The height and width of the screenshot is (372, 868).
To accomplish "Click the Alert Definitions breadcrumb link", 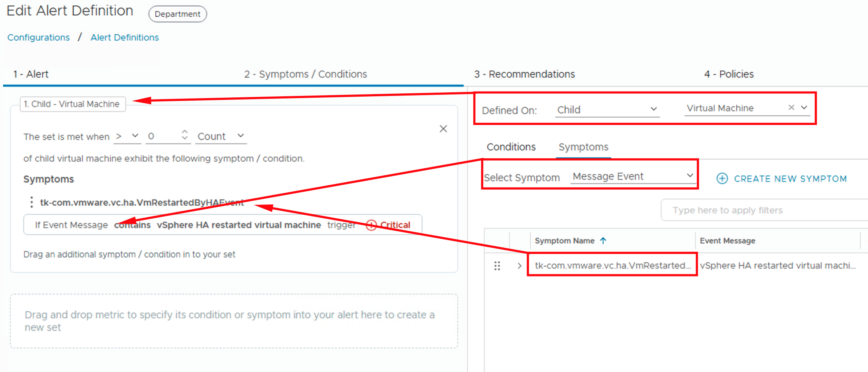I will tap(124, 37).
